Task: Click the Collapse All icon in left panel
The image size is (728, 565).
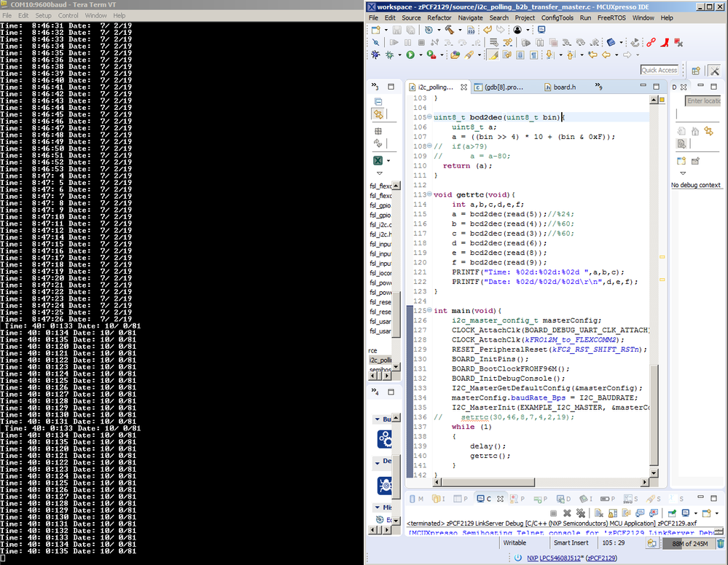Action: coord(378,102)
